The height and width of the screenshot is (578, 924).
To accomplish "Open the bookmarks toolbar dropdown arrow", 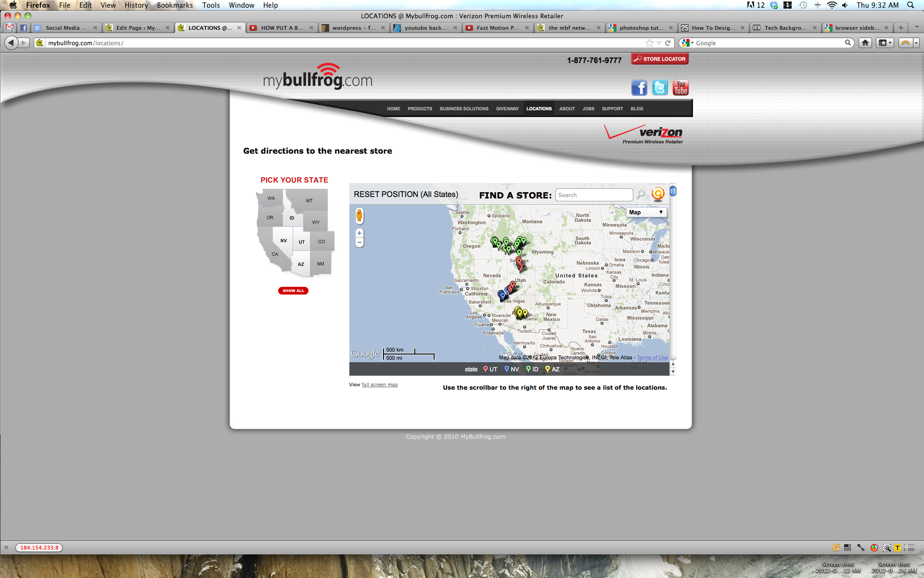I will click(890, 43).
